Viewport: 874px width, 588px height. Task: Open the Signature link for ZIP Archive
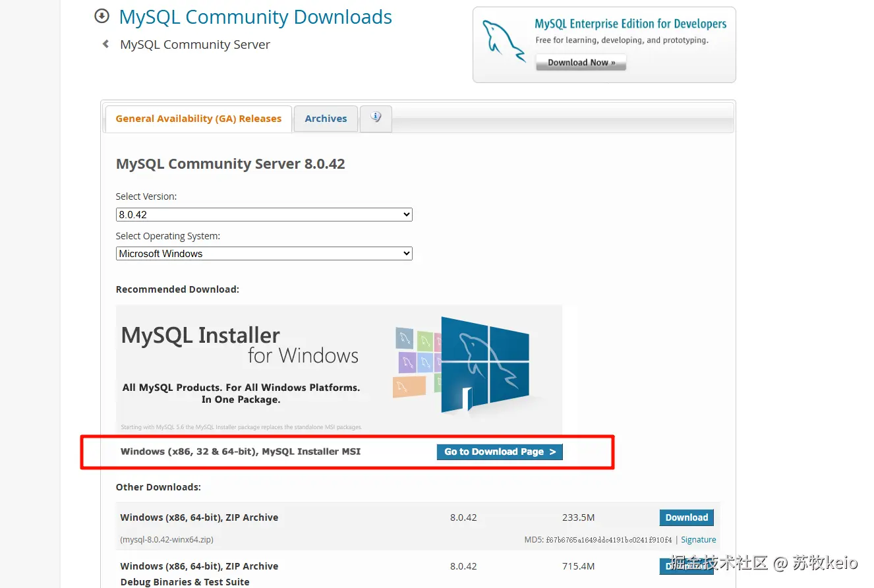[699, 539]
